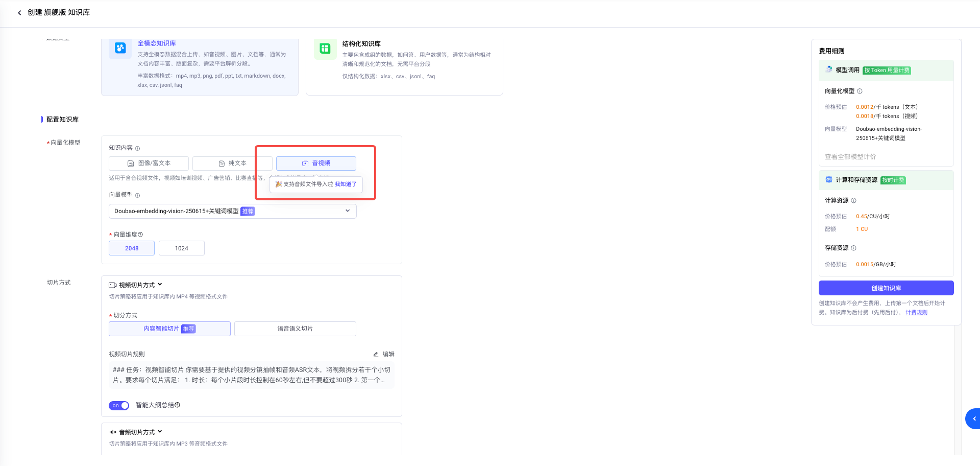The image size is (980, 466).
Task: Click the 配置知识库 section heading
Action: (x=62, y=120)
